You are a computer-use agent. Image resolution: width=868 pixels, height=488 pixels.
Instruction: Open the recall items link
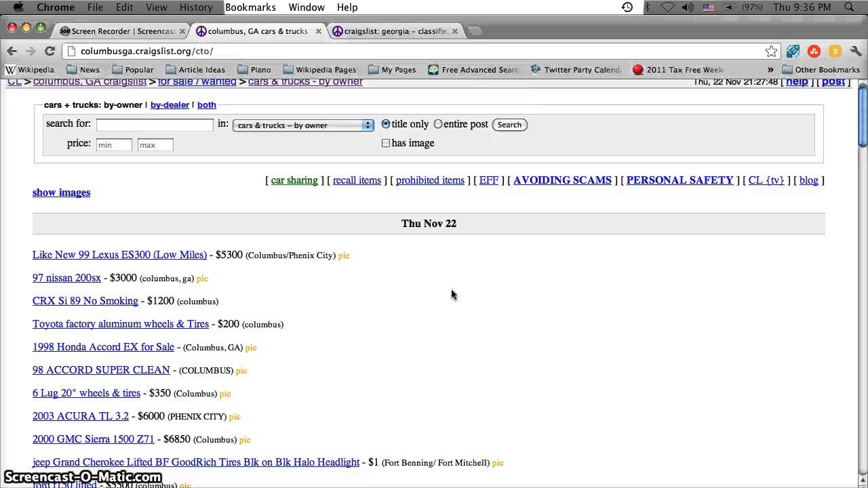click(357, 180)
